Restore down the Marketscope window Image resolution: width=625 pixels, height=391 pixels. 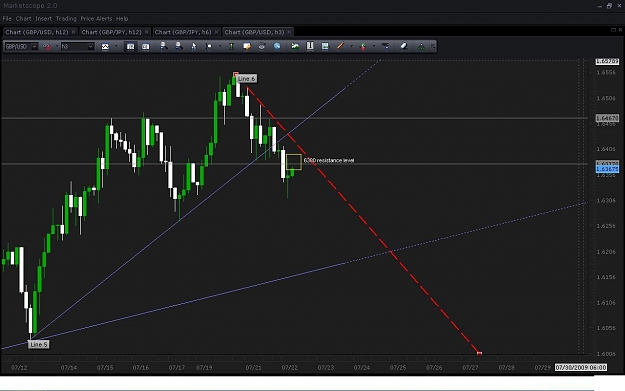[609, 6]
